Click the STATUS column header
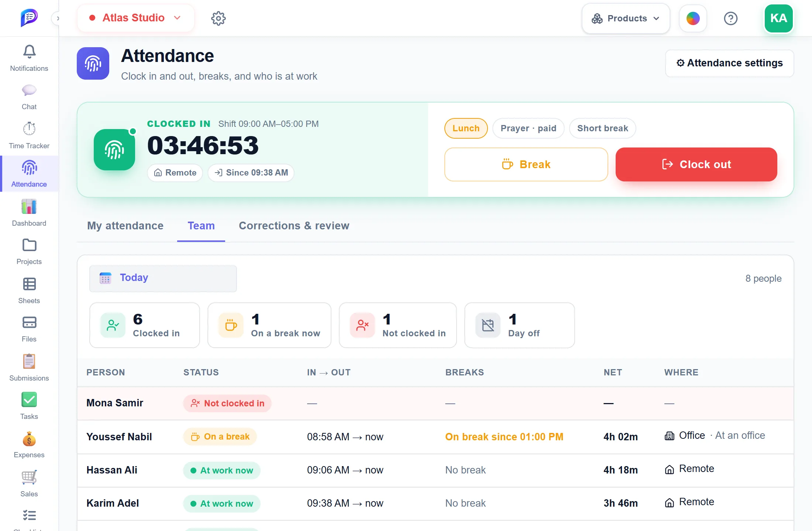 pyautogui.click(x=201, y=372)
